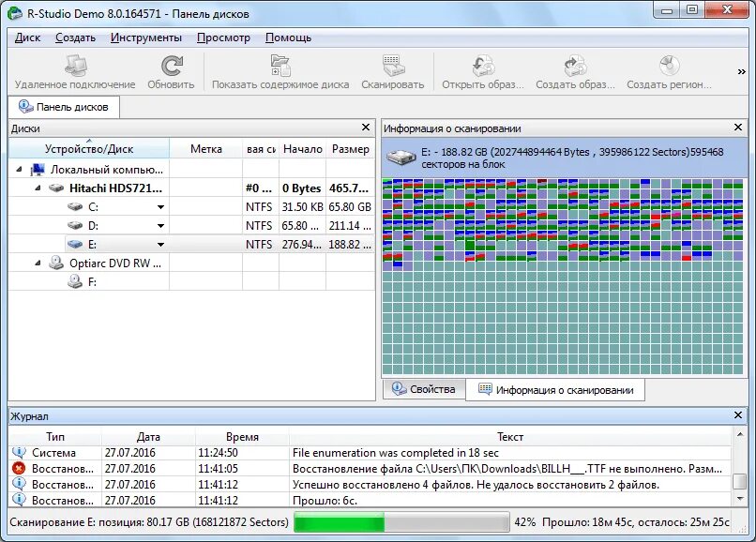Click the info icon of the 11:24:50 log entry
The height and width of the screenshot is (542, 756).
19,452
